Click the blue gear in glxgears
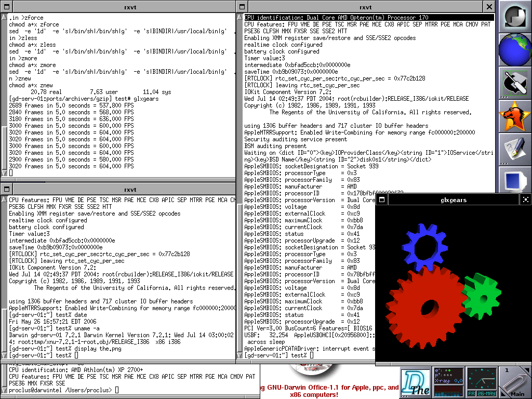This screenshot has width=532, height=399. pos(425,247)
